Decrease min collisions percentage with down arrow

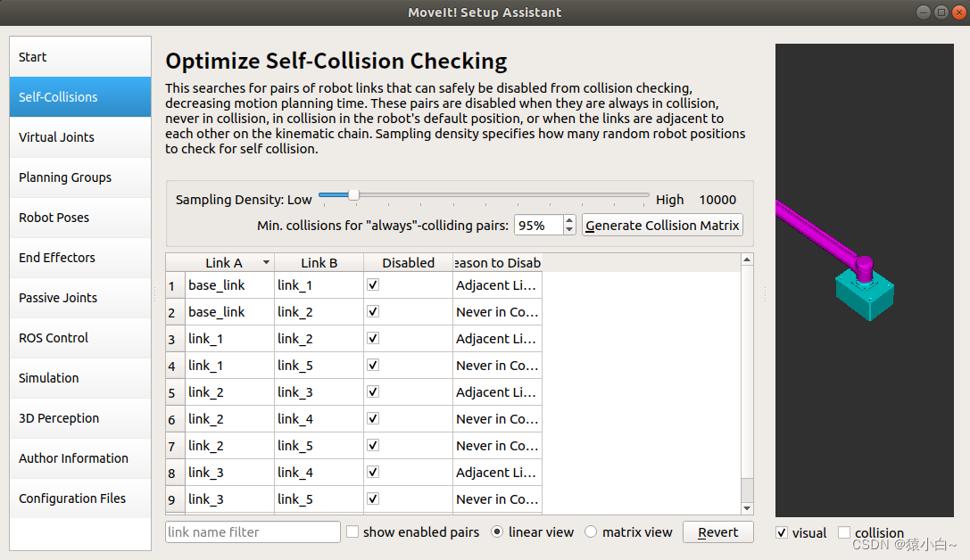[x=569, y=230]
